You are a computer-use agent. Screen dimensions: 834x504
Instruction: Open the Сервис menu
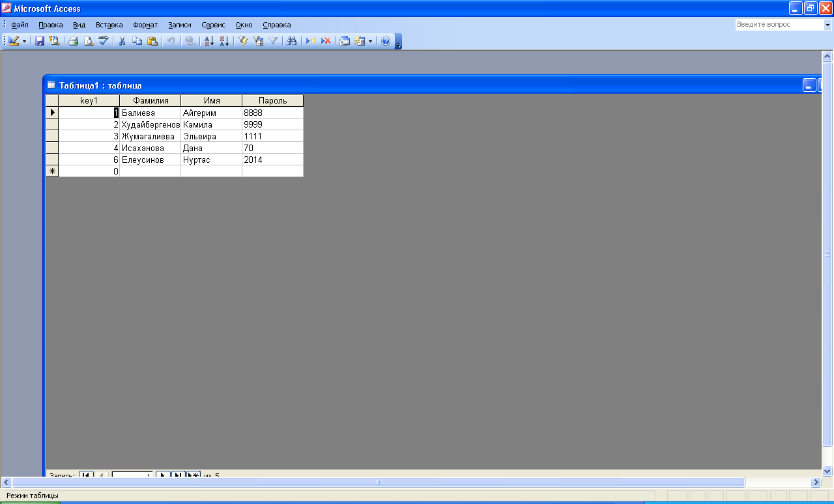coord(214,25)
